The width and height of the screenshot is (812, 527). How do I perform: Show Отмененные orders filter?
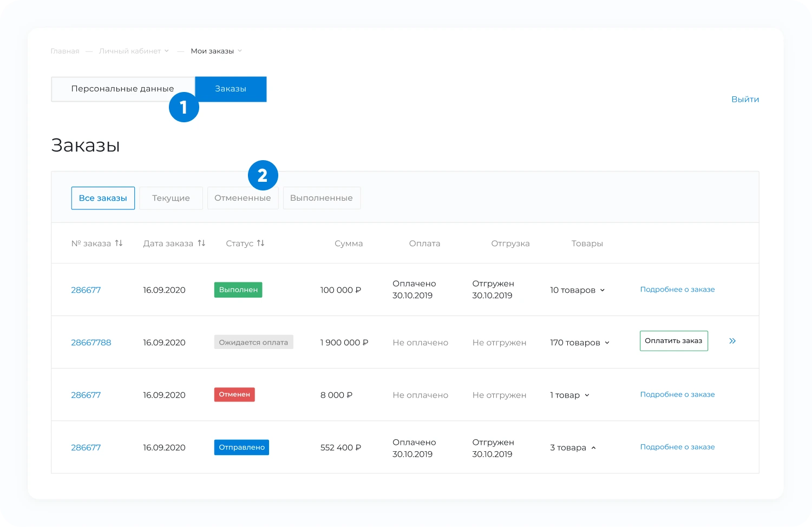243,198
